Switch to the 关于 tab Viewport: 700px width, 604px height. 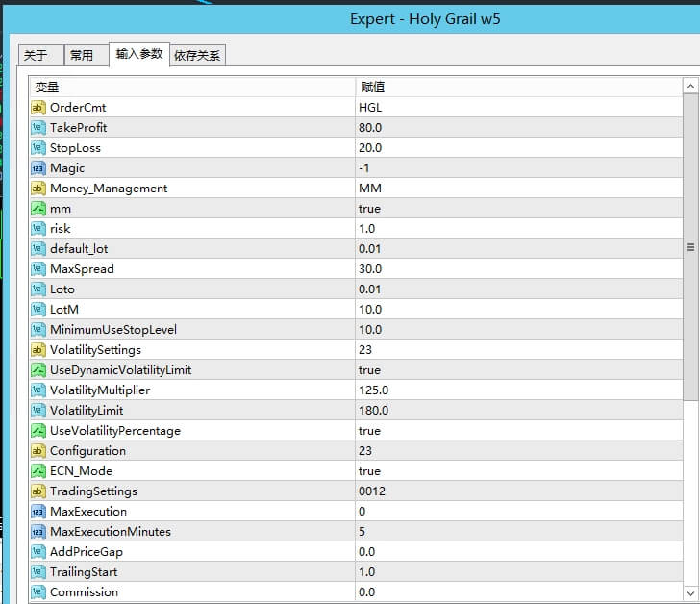click(36, 56)
